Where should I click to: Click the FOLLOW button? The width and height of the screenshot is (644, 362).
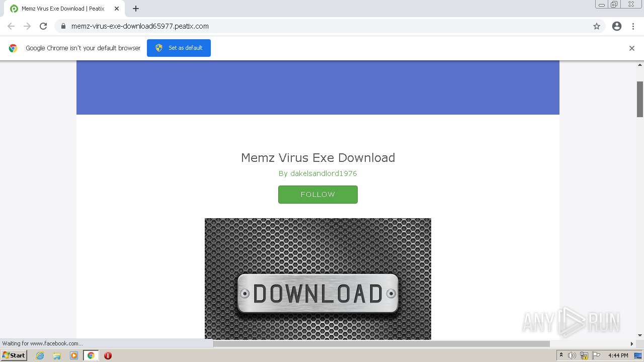(318, 195)
